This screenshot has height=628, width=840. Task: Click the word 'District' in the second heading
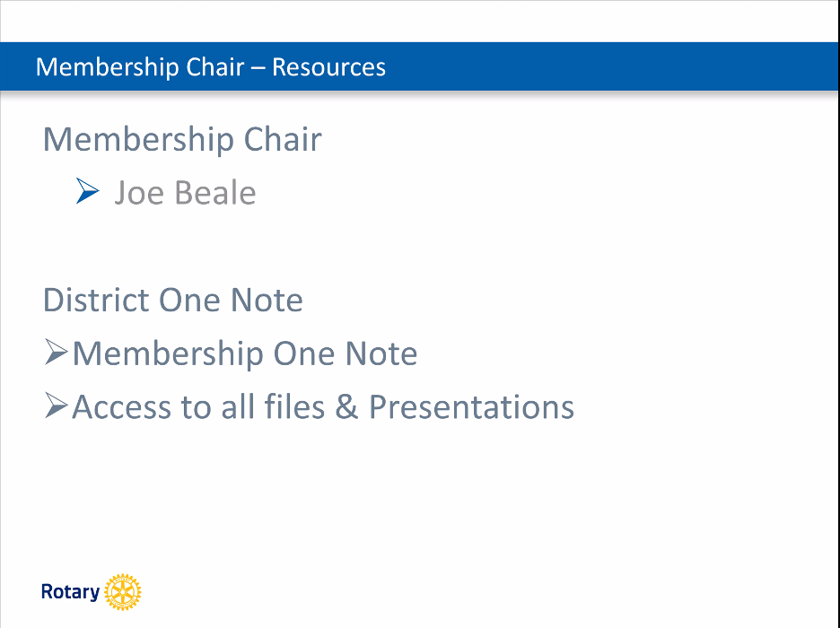tap(97, 300)
